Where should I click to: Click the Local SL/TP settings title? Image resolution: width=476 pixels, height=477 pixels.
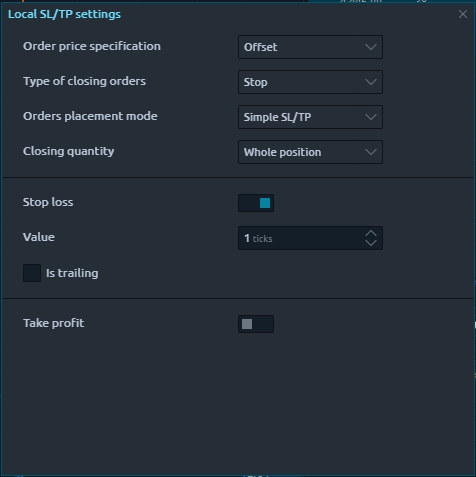coord(64,14)
